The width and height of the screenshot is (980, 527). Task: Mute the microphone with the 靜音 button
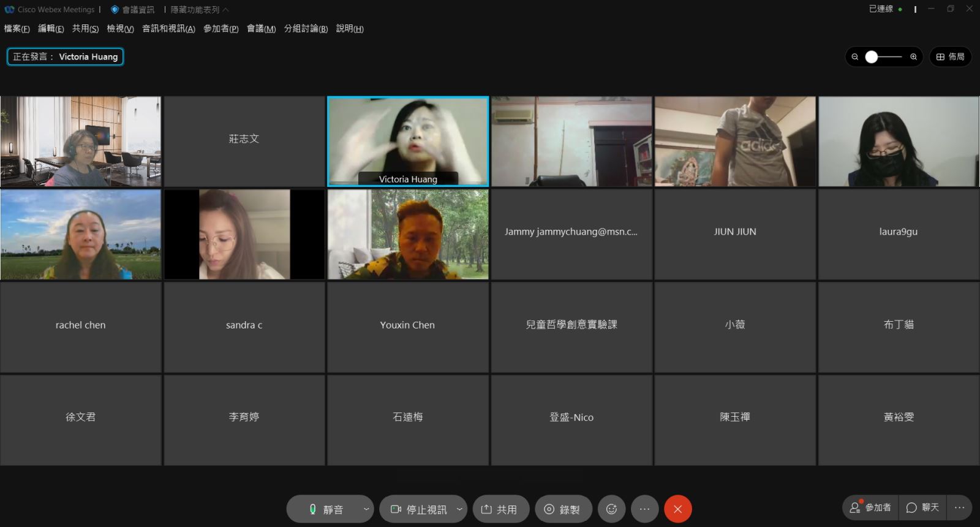(325, 509)
